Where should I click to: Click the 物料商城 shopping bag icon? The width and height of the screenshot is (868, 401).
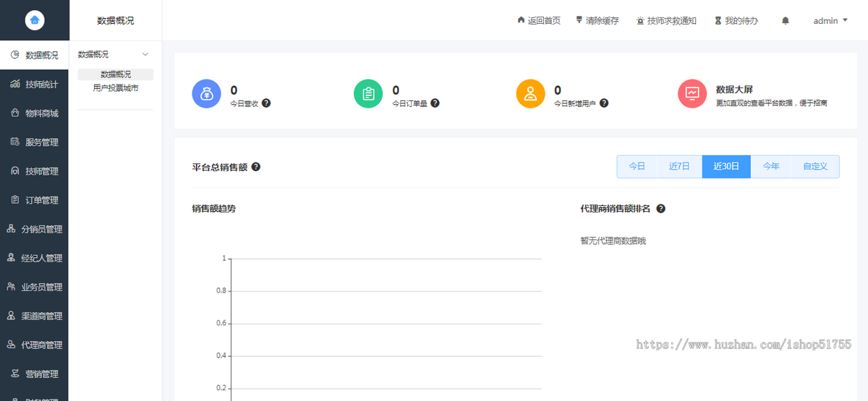pyautogui.click(x=14, y=113)
